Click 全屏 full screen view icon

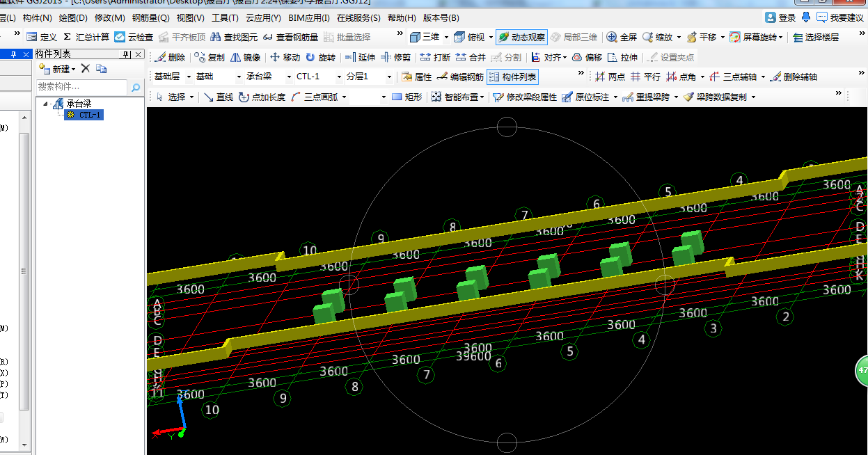coord(622,37)
